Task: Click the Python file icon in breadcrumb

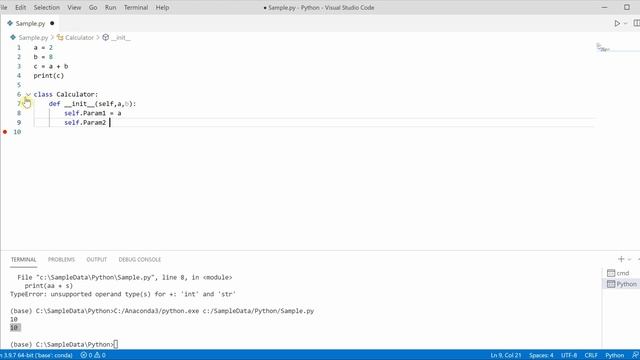Action: [x=13, y=38]
